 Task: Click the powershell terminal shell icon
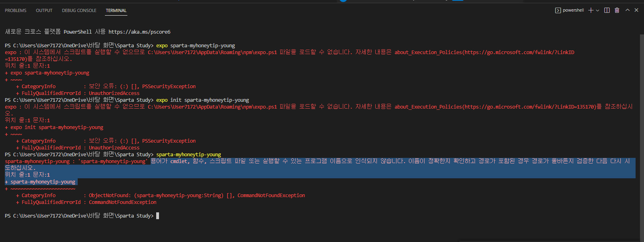click(558, 10)
